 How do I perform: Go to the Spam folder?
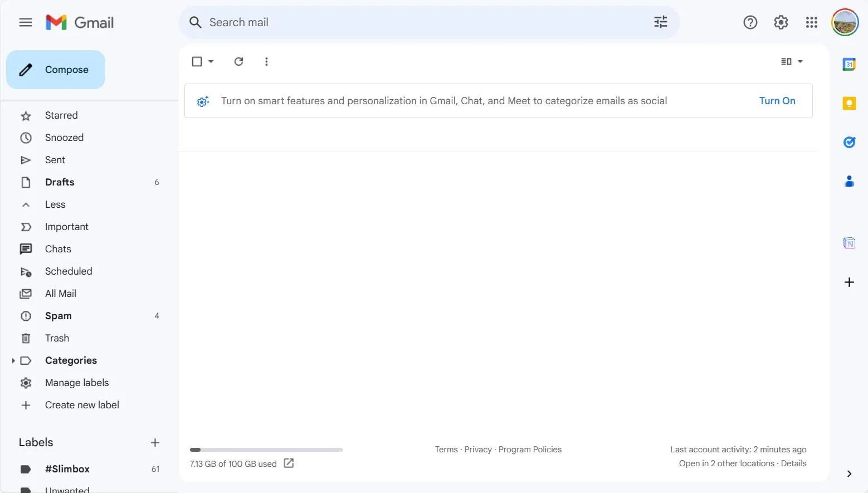pos(58,316)
